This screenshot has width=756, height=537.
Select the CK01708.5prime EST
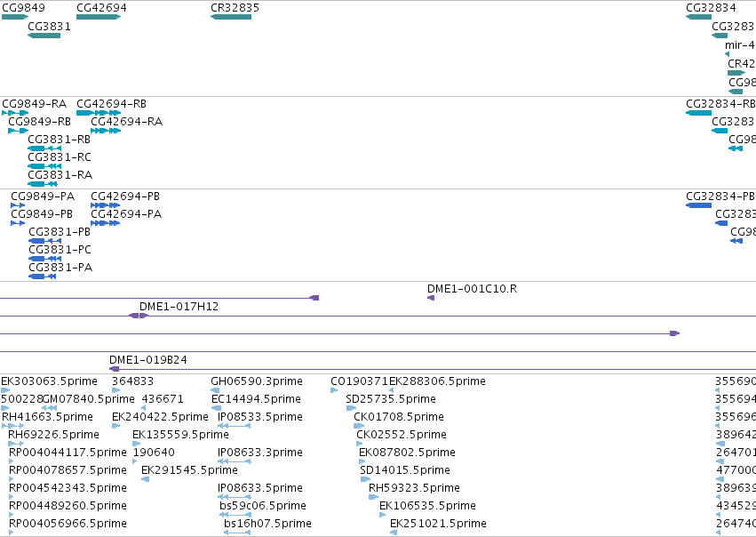(359, 427)
